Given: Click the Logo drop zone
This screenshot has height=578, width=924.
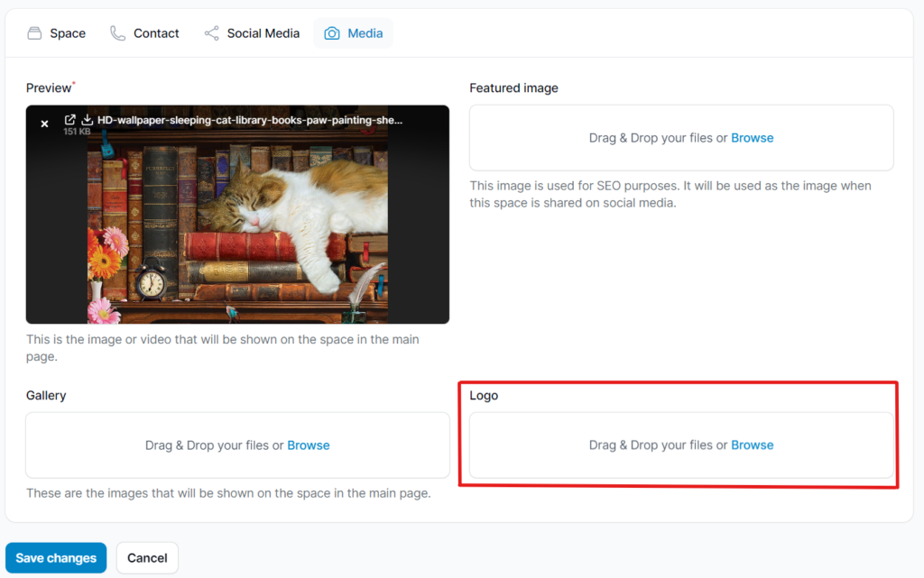Looking at the screenshot, I should (x=681, y=445).
